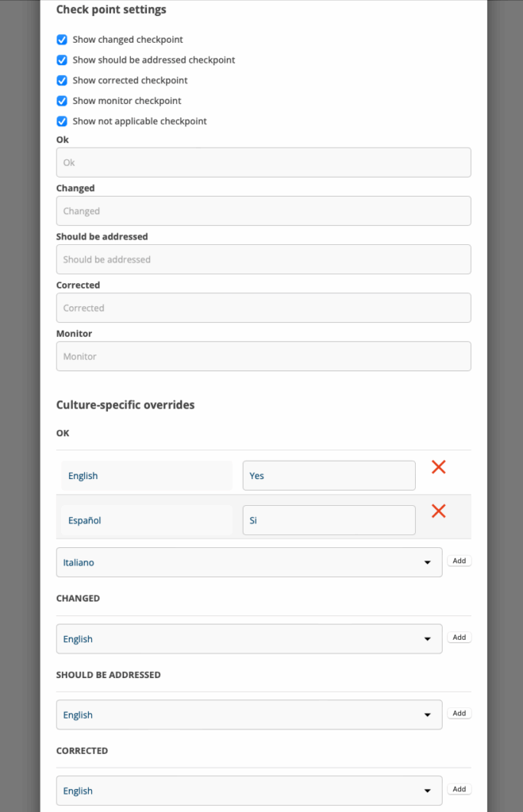The width and height of the screenshot is (523, 812).
Task: Open the CORRECTED language dropdown
Action: [x=249, y=791]
